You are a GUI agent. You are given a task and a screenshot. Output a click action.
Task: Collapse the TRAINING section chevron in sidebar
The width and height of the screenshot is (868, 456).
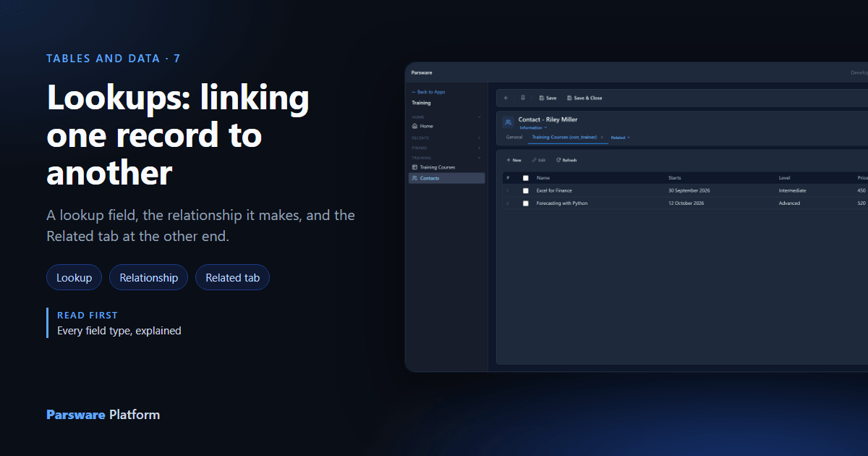(479, 158)
